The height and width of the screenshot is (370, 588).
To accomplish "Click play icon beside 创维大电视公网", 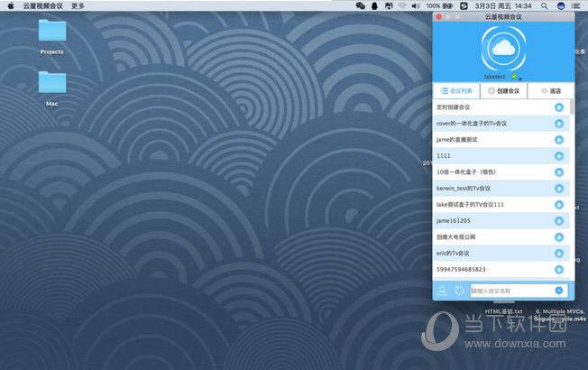I will coord(559,236).
